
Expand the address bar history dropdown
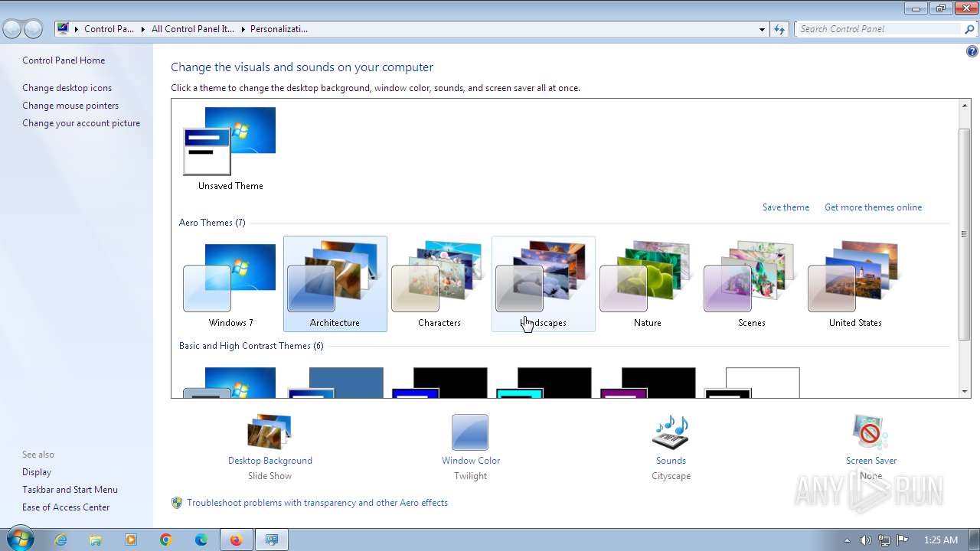point(762,29)
